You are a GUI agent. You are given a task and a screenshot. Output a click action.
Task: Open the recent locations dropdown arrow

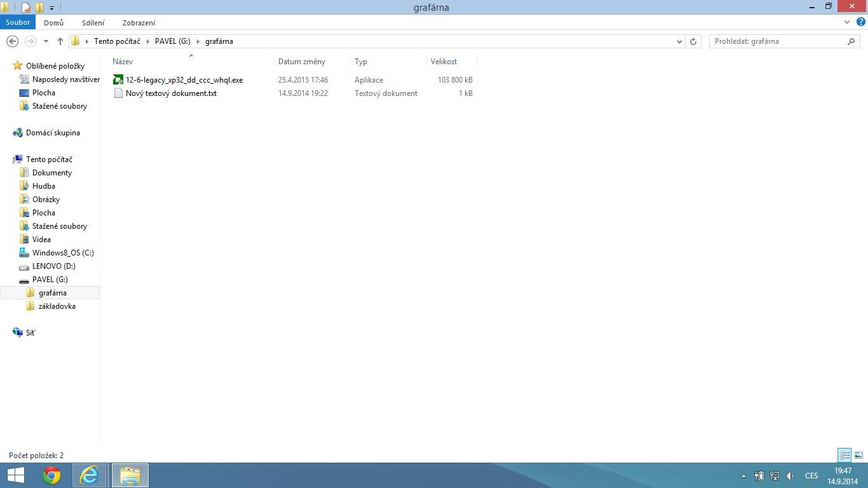coord(46,41)
